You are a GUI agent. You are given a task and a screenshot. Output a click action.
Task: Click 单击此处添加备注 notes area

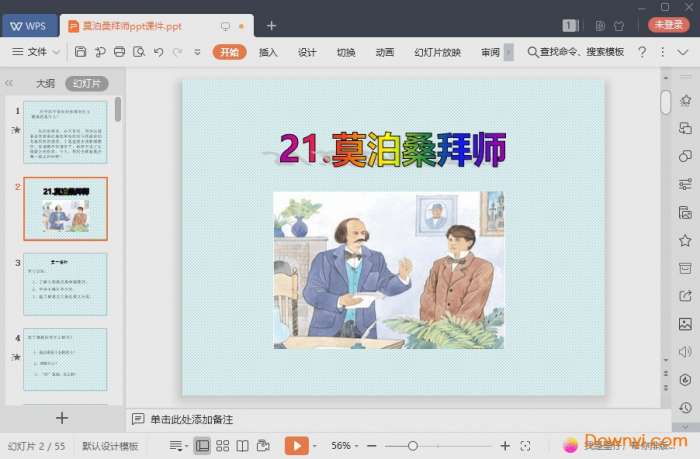[192, 419]
